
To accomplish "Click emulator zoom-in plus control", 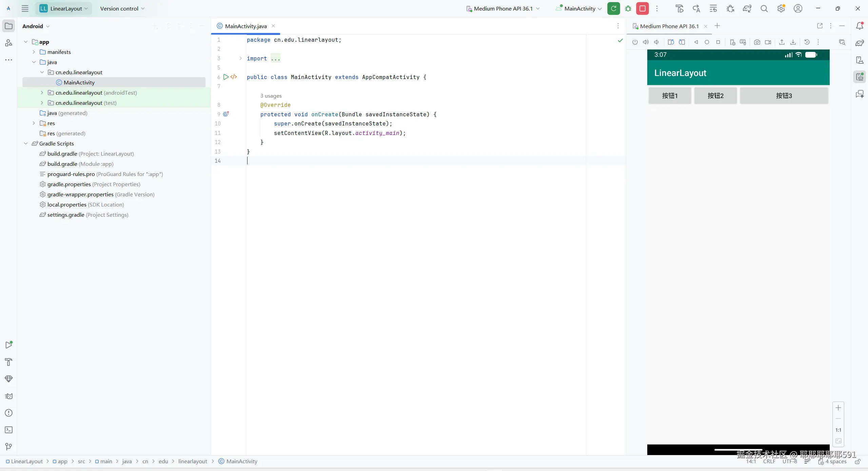I will 838,408.
